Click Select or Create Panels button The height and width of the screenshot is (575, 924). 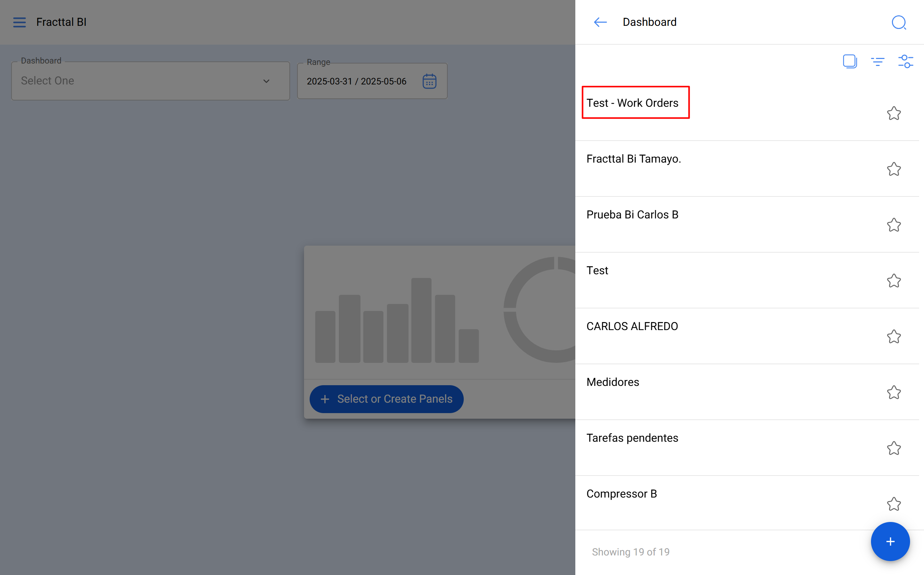386,399
